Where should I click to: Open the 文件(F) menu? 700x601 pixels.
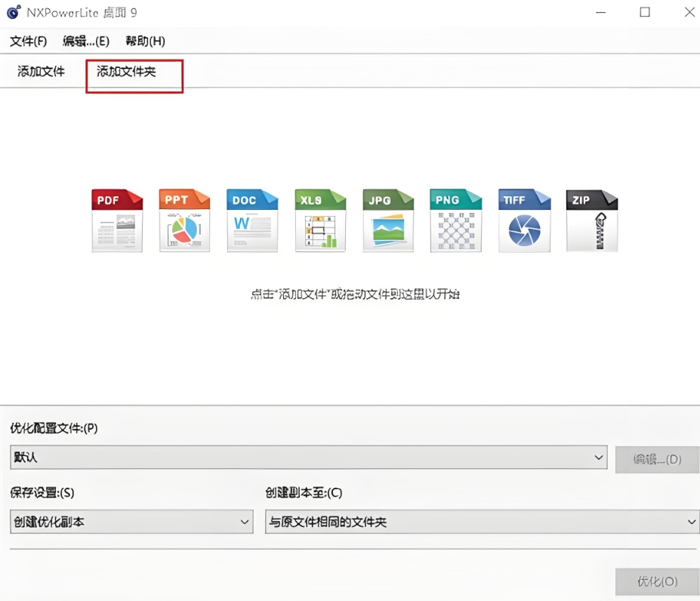click(28, 41)
